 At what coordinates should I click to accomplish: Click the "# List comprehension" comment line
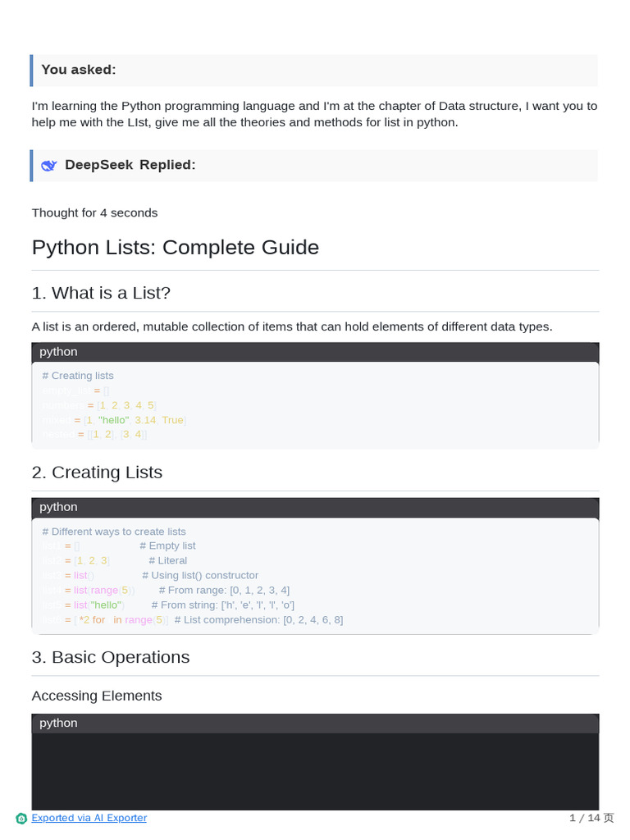click(x=258, y=619)
